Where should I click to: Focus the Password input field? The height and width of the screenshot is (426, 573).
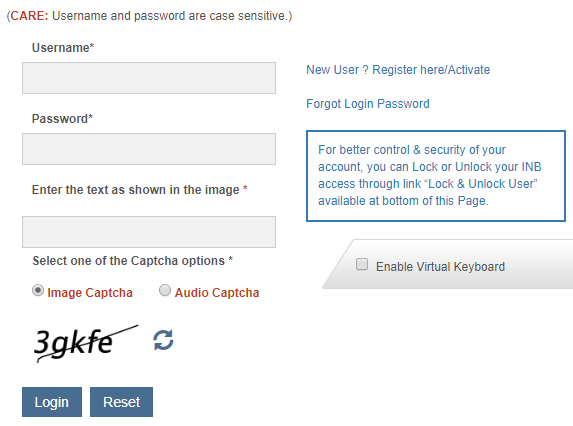149,149
